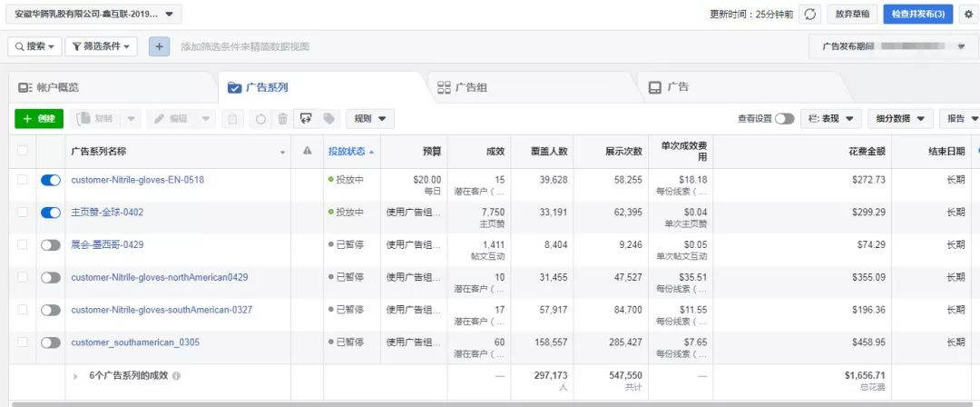The image size is (980, 407).
Task: Open campaign link 主页赞-全球-0402
Action: coord(107,213)
